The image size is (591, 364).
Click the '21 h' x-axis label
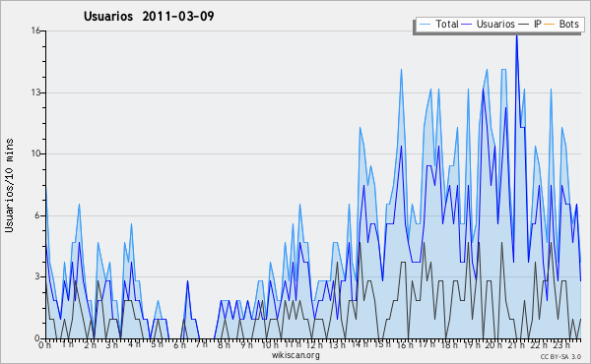coord(516,344)
